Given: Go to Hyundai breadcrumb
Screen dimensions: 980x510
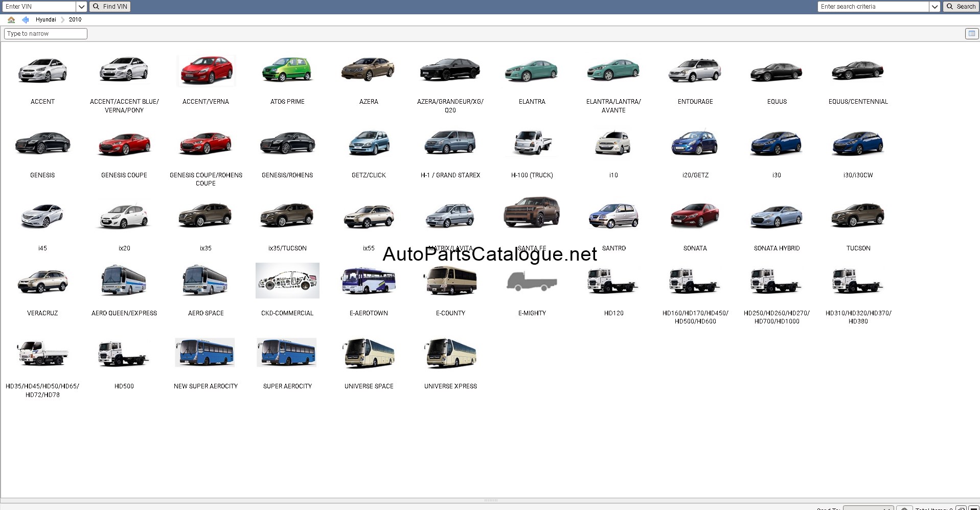Looking at the screenshot, I should pyautogui.click(x=46, y=20).
